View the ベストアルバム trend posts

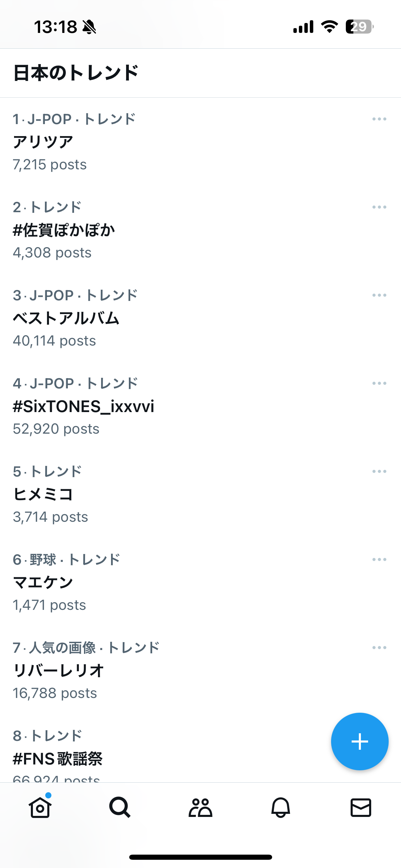[66, 318]
